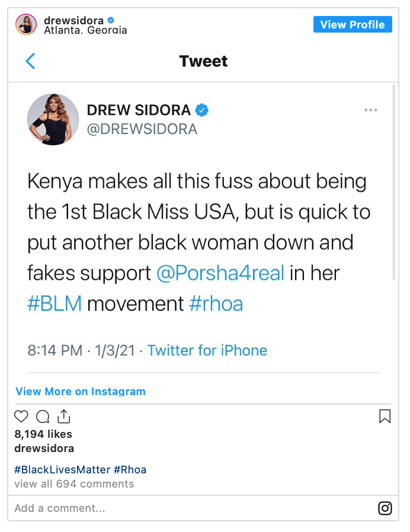Open Instagram logo at bottom right
Screen dimensions: 410x532
point(385,508)
